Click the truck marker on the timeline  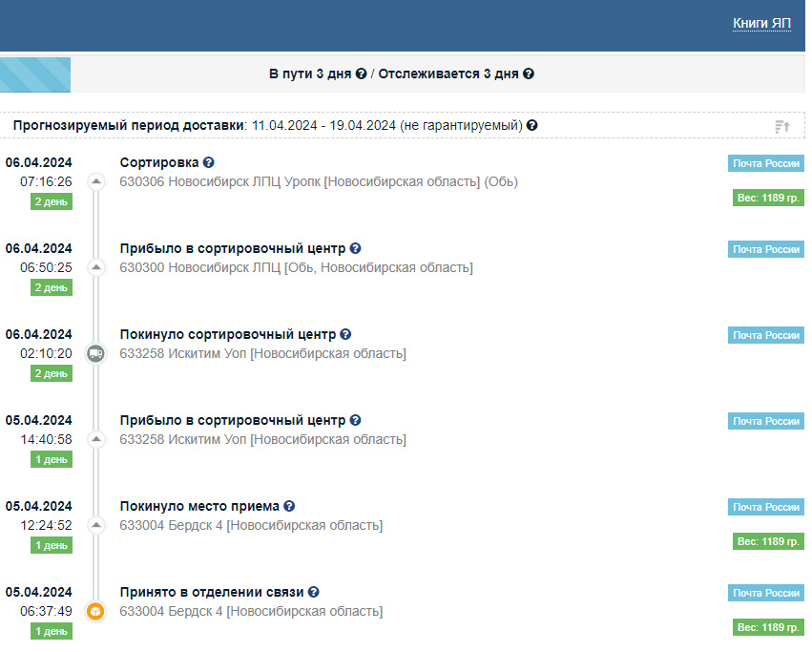[95, 354]
